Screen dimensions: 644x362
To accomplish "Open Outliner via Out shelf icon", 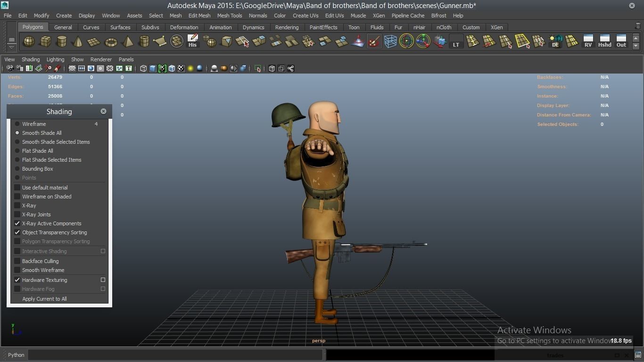I will 621,41.
